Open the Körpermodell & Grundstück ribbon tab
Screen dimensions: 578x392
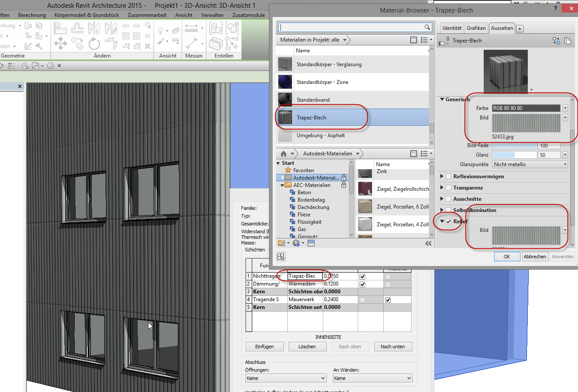87,15
